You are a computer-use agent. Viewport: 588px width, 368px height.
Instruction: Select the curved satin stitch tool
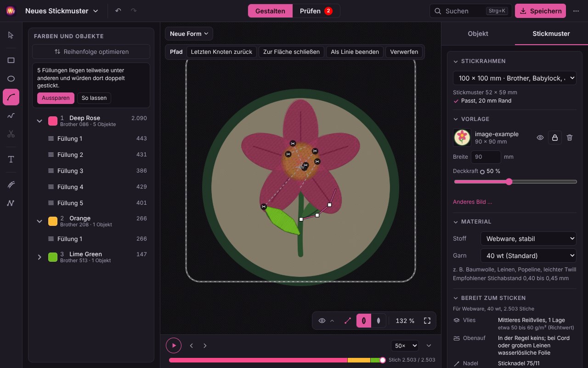coord(11,184)
